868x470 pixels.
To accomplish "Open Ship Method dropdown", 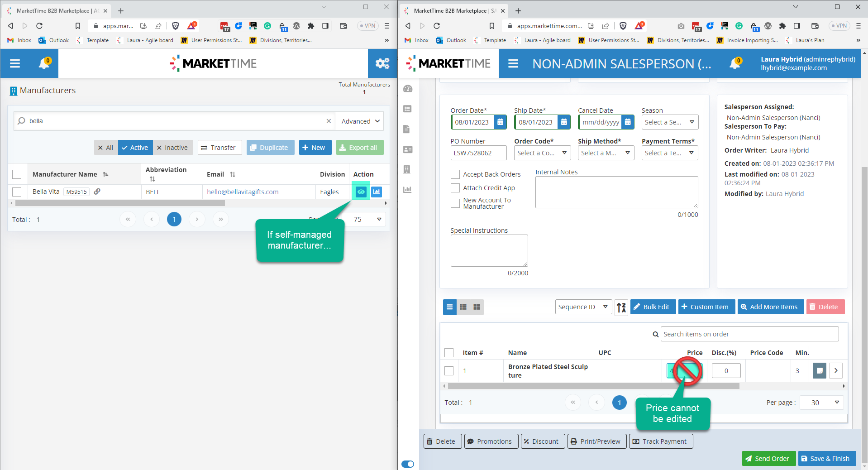I will [606, 153].
